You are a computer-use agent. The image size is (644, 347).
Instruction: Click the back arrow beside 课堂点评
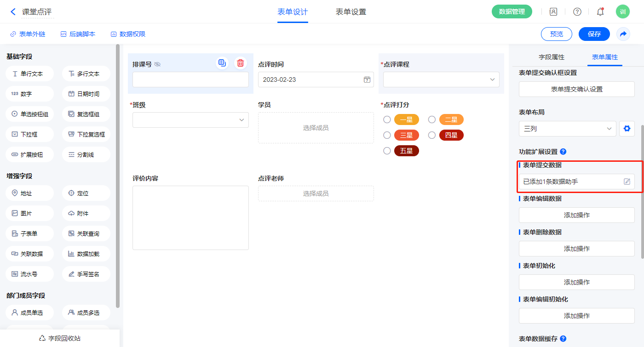coord(13,12)
